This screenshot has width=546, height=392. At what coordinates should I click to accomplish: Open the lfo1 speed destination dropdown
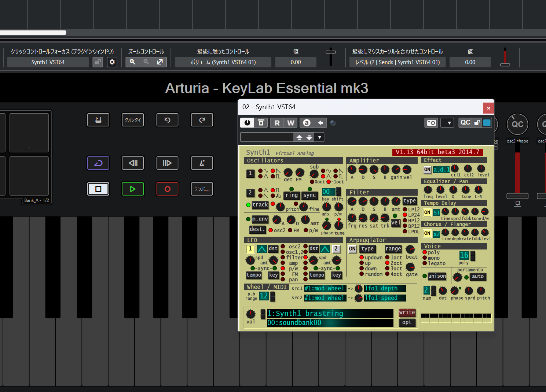[x=385, y=298]
